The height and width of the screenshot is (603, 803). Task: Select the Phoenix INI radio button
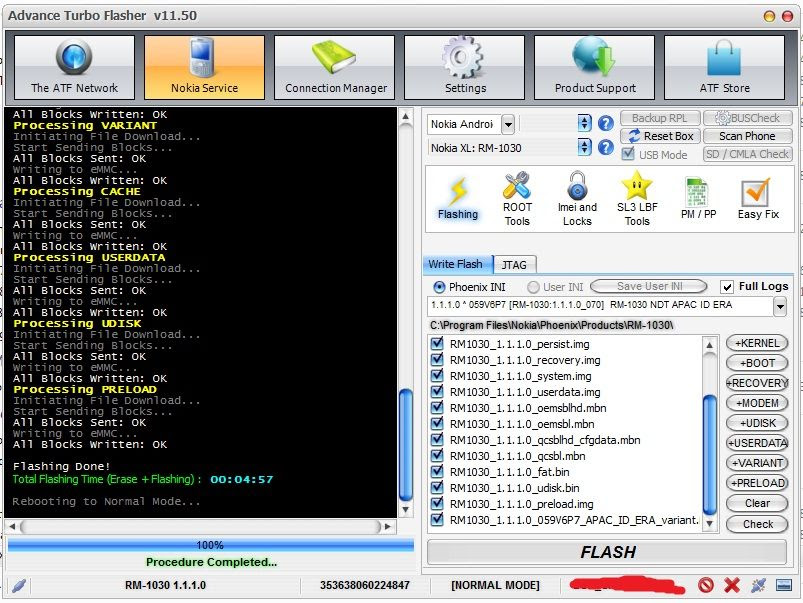coord(439,287)
